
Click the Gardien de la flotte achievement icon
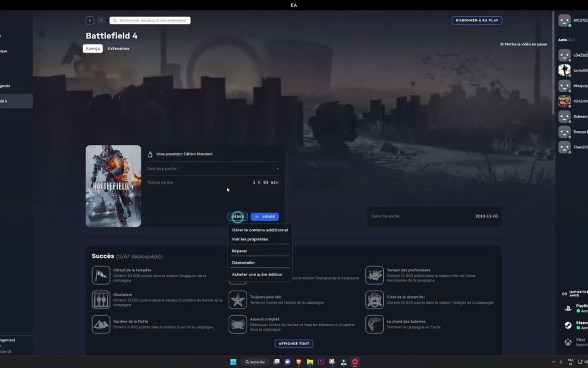[101, 324]
